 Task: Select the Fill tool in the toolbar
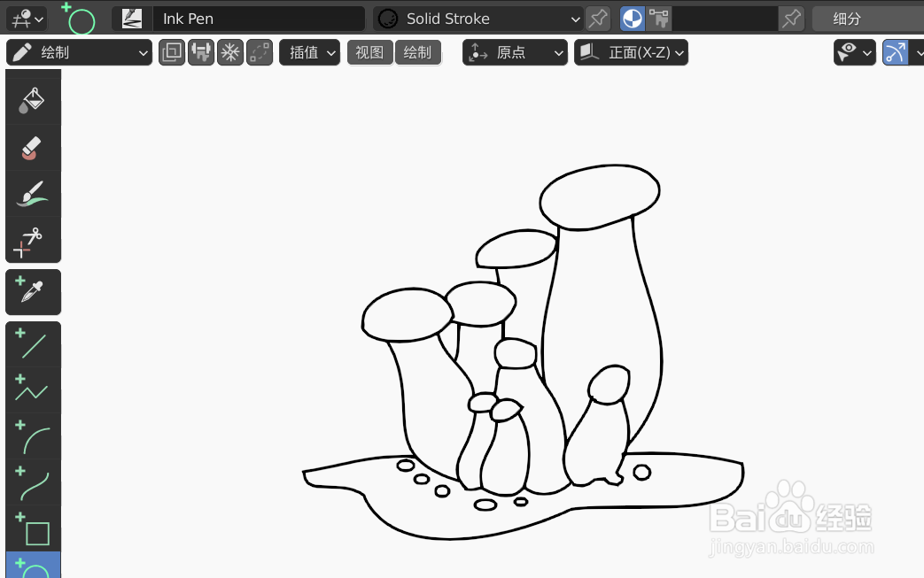pos(33,97)
